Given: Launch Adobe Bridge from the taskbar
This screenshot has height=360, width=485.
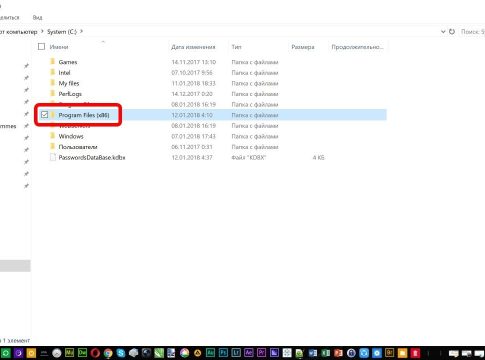Looking at the screenshot, I should 389,353.
